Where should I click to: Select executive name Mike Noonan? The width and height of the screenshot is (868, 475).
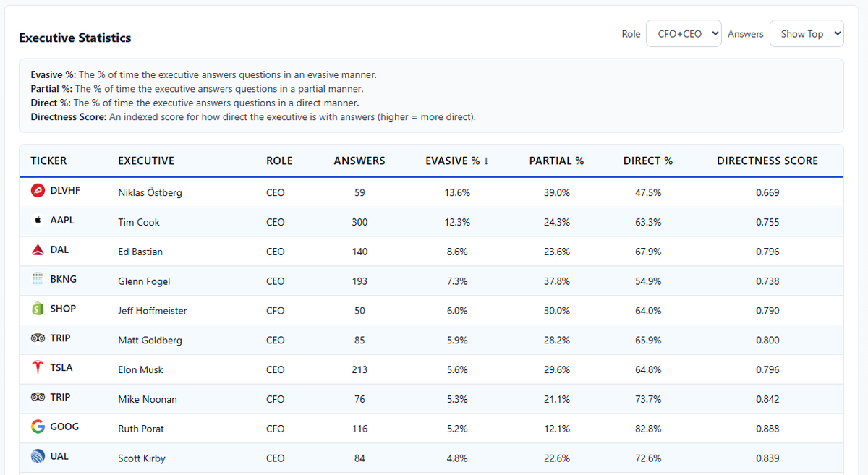click(x=148, y=399)
